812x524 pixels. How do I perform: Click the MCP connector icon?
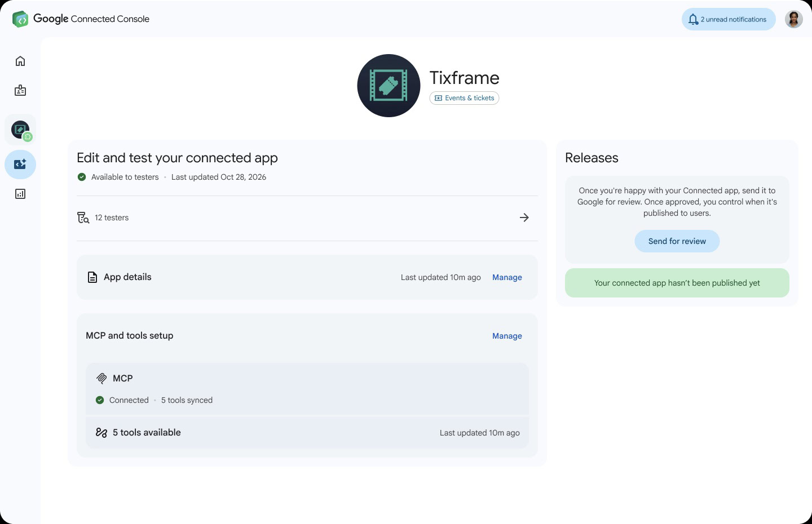[101, 378]
